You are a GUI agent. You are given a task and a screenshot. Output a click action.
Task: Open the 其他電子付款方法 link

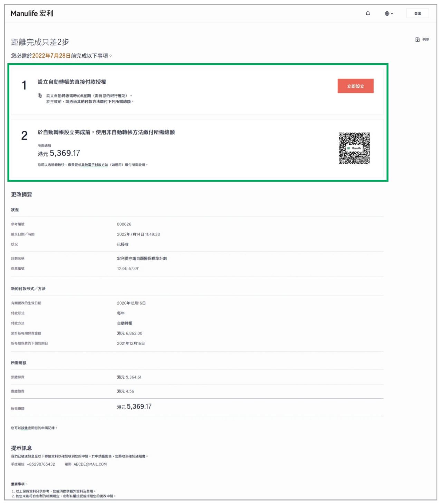95,165
